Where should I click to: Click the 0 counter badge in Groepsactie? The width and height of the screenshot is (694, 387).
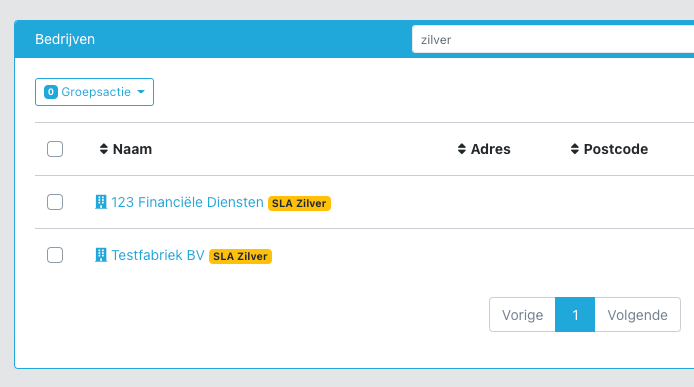pyautogui.click(x=51, y=92)
